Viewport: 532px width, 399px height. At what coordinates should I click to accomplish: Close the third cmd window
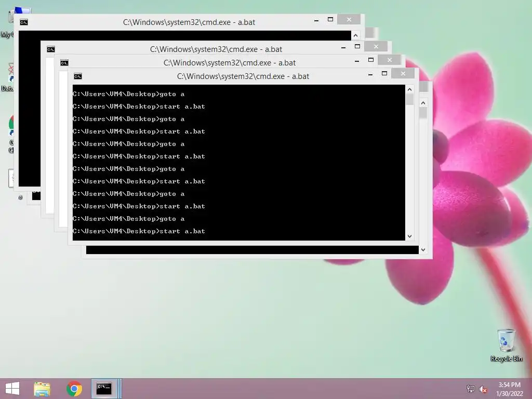point(376,46)
